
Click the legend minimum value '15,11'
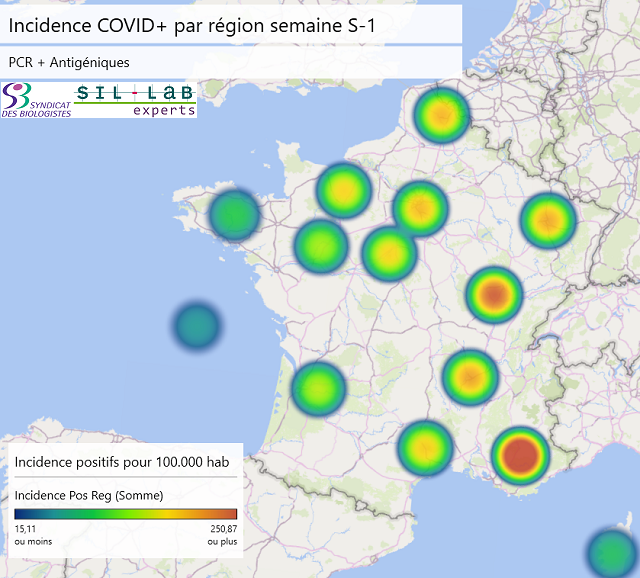coord(25,529)
